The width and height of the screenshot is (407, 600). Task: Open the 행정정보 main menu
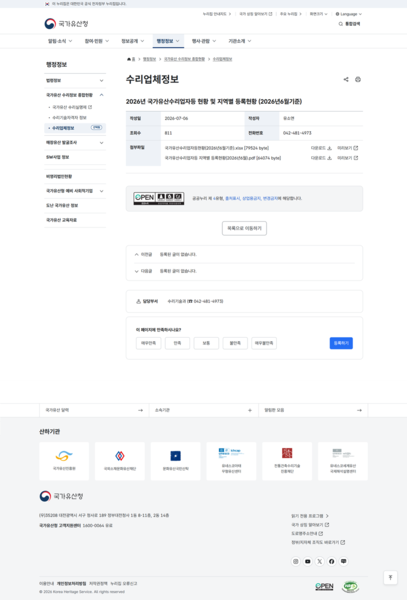point(168,41)
